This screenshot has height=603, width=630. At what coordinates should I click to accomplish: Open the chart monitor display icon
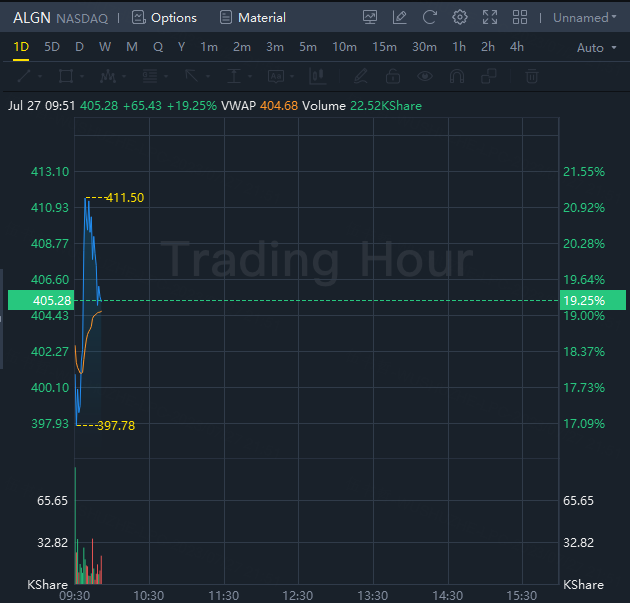click(x=370, y=18)
